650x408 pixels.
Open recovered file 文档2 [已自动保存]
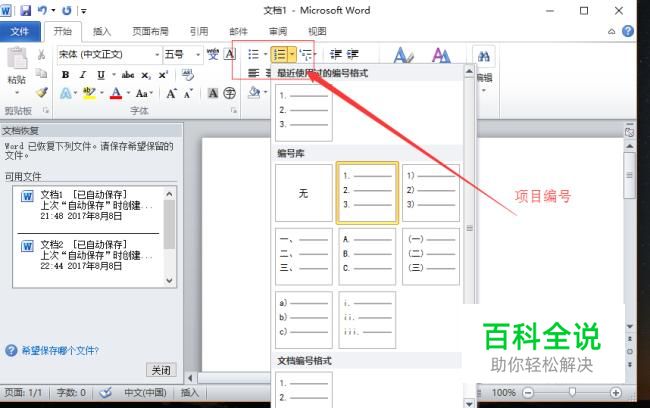pyautogui.click(x=88, y=255)
